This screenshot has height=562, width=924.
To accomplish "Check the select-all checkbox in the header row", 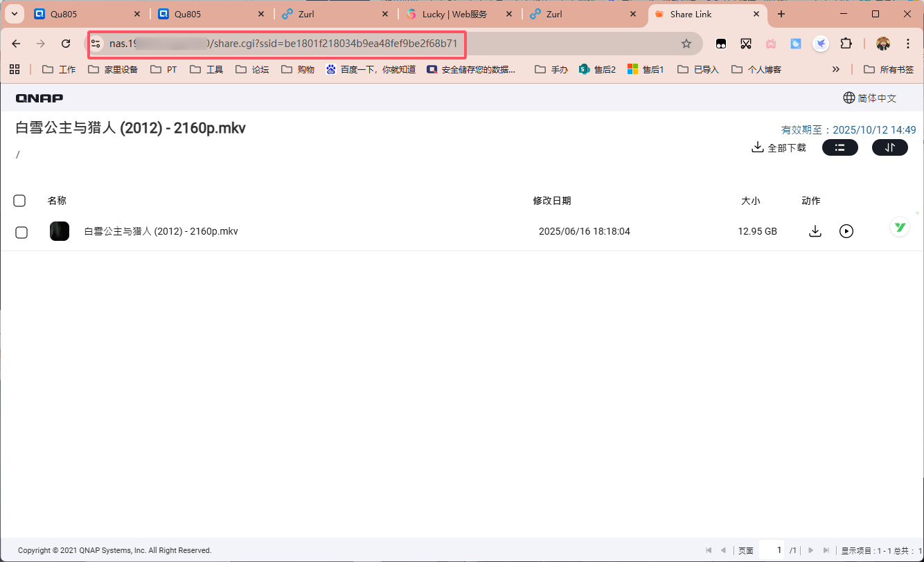I will 19,201.
